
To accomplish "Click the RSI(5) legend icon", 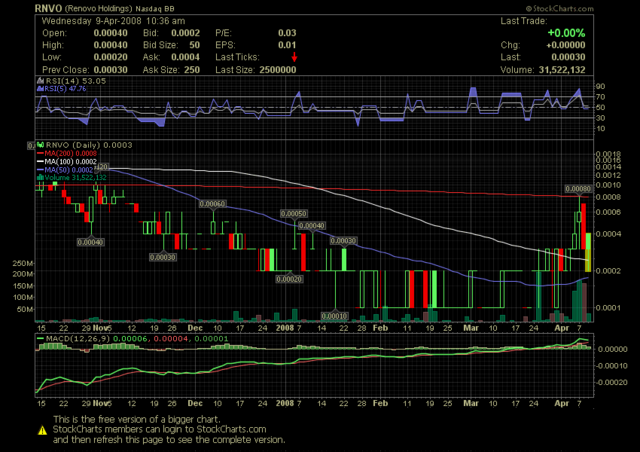I will 40,88.
